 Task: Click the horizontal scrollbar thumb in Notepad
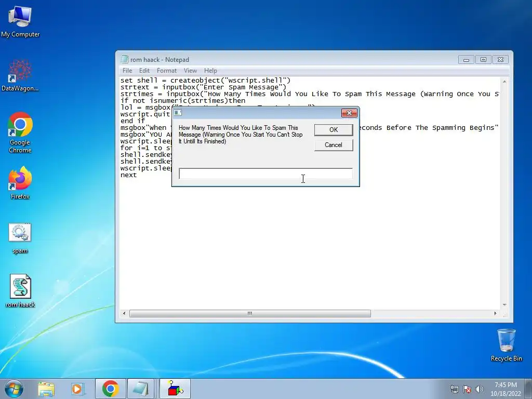coord(250,313)
